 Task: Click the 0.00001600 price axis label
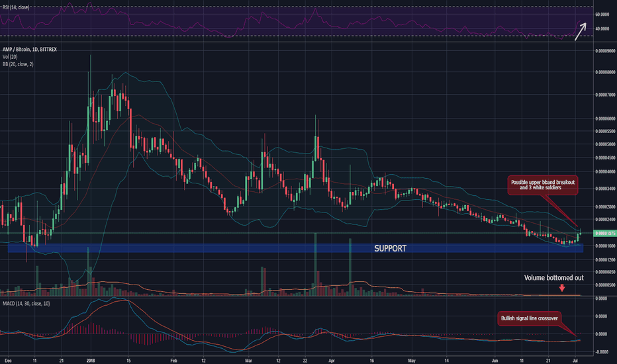(606, 246)
